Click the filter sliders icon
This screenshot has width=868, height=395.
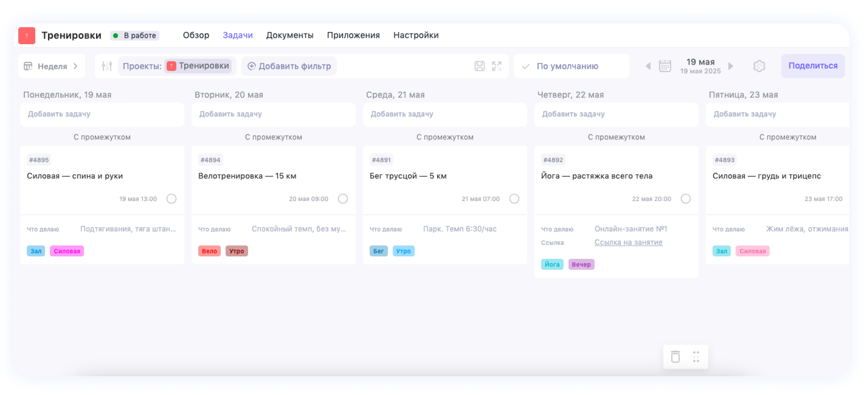click(107, 66)
